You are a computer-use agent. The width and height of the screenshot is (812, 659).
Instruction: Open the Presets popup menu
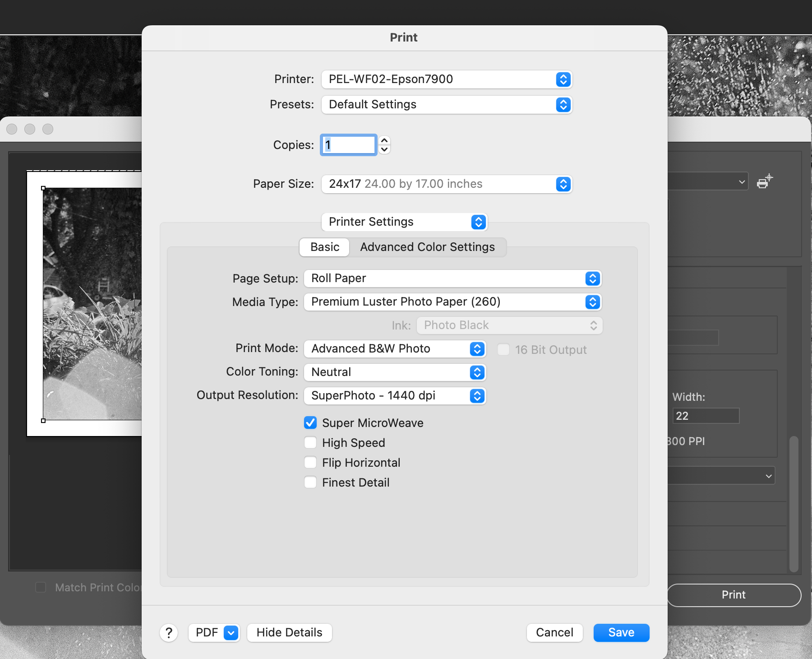click(x=447, y=105)
